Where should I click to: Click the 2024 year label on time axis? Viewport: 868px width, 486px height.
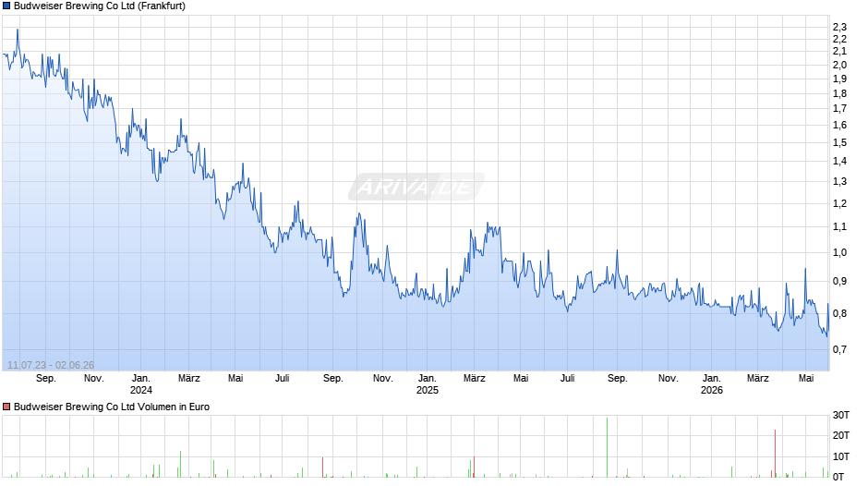(x=141, y=390)
